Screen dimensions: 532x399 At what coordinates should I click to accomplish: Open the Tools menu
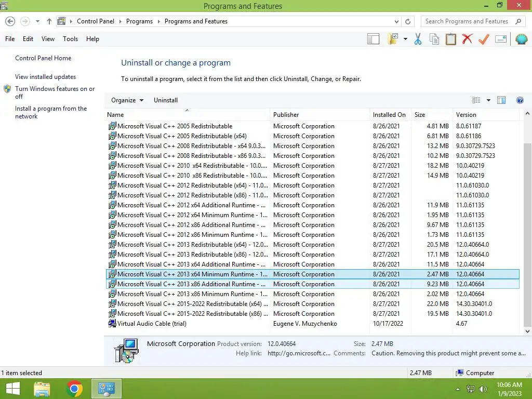(x=70, y=39)
